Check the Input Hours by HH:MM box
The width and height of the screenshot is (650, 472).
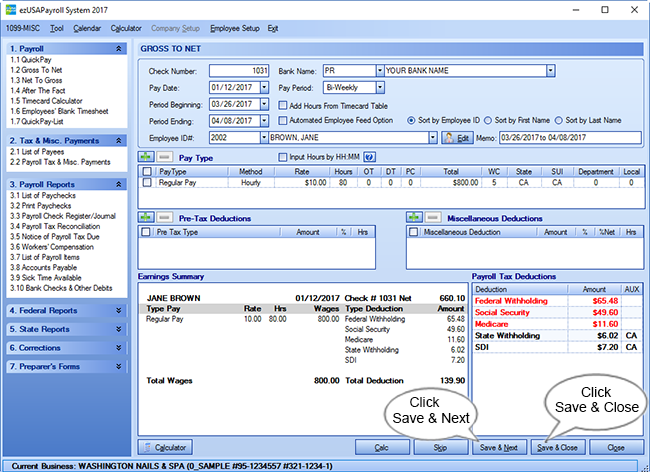pyautogui.click(x=282, y=156)
